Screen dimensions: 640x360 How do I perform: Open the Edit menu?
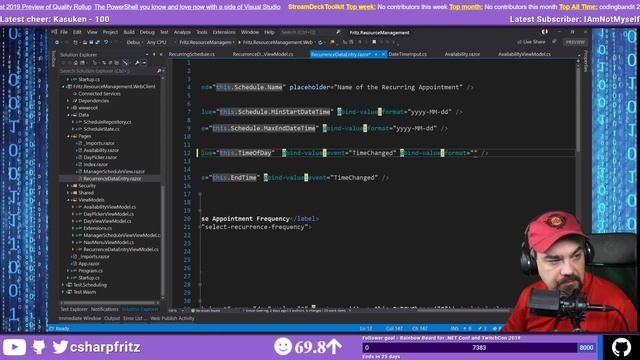pyautogui.click(x=77, y=32)
